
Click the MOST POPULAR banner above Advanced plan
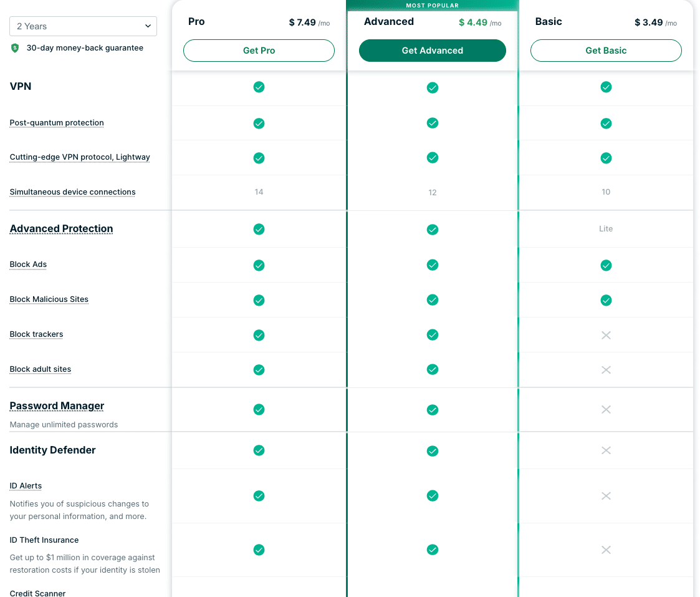433,5
